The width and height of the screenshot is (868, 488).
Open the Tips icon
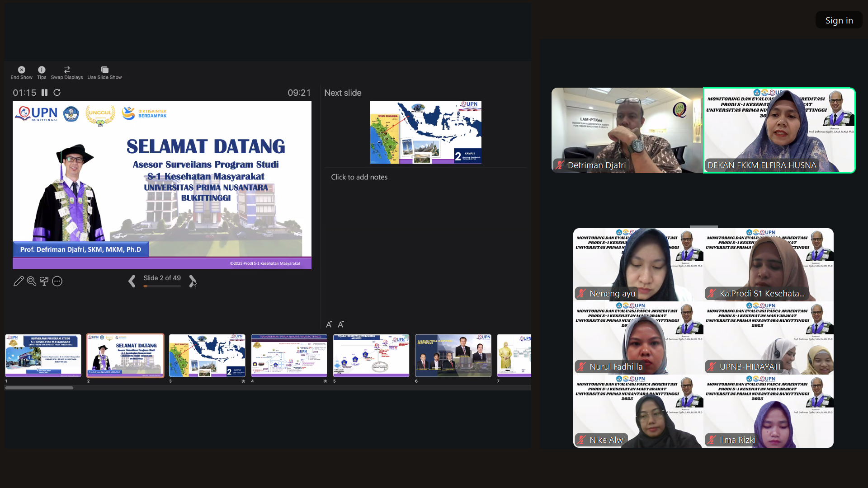tap(42, 70)
